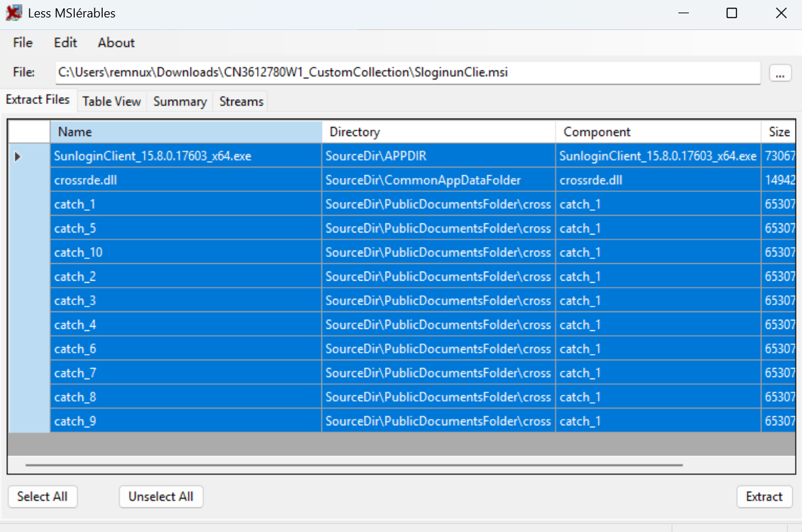Click the Directory cell in the catch_7 row
The height and width of the screenshot is (532, 802).
tap(439, 373)
